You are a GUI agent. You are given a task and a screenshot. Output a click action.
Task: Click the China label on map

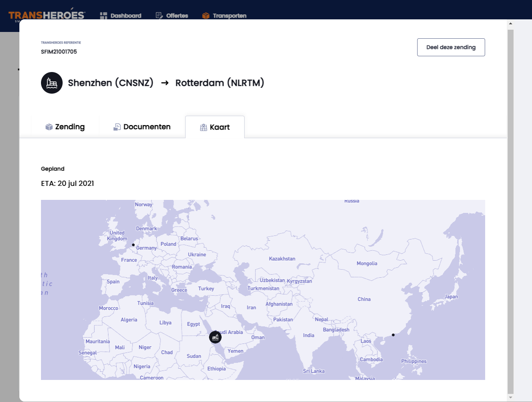click(364, 299)
